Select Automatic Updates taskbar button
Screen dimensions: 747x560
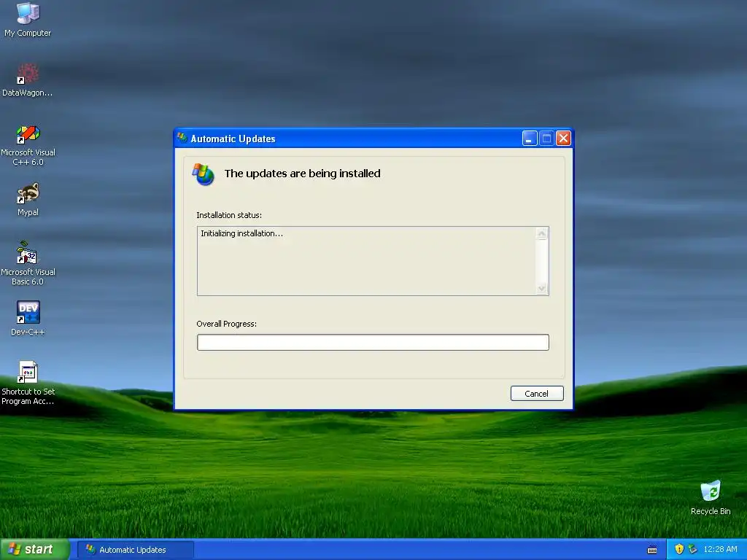pyautogui.click(x=135, y=550)
